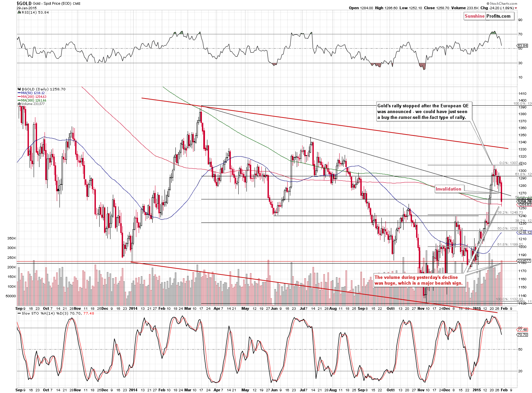
Task: Click the 1218.12 MA(50) price tag
Action: [524, 232]
